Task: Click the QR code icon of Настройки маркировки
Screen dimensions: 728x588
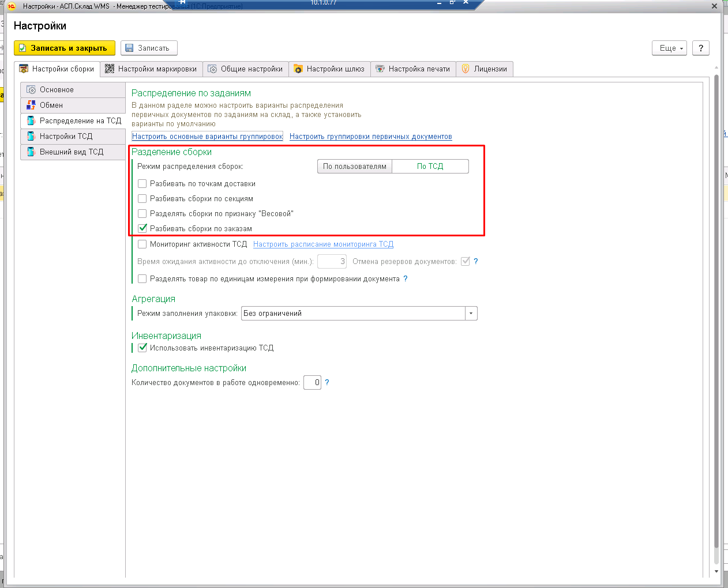Action: 110,69
